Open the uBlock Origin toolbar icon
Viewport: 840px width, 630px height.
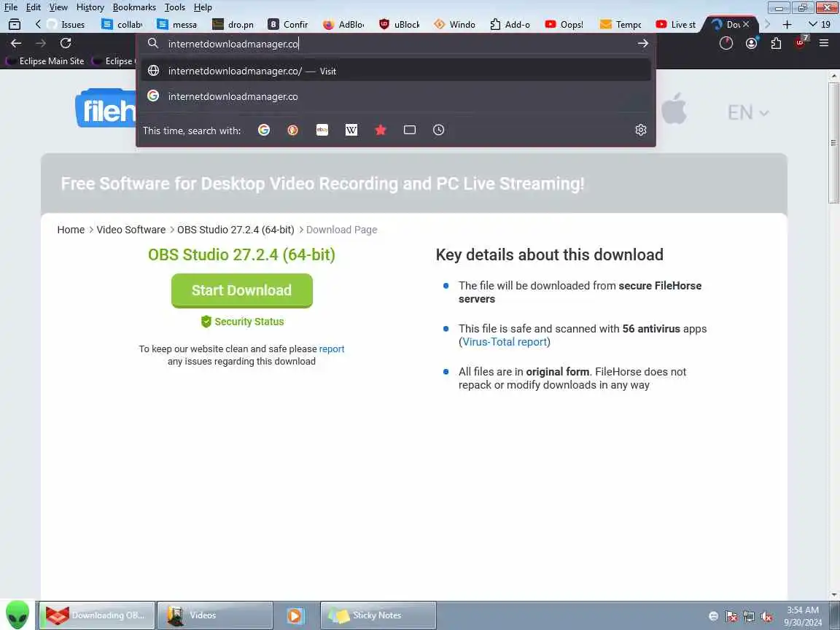coord(801,42)
